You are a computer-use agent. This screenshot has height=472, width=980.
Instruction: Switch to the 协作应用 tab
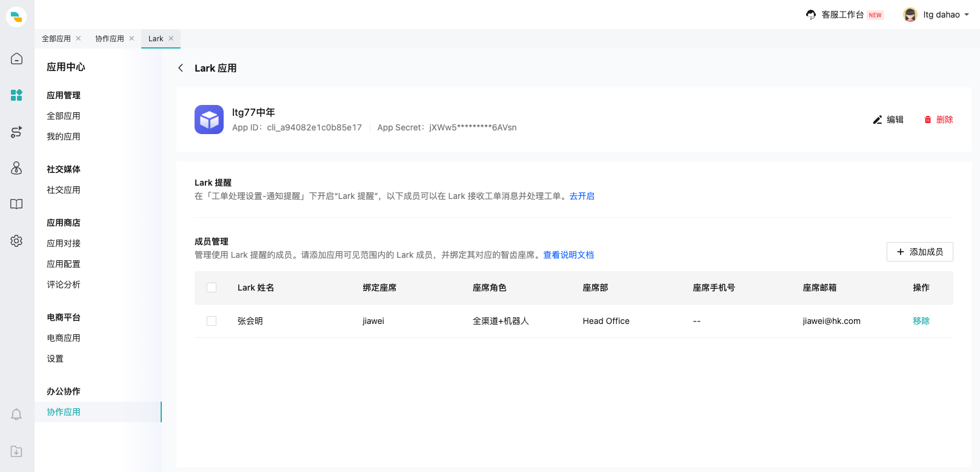pos(109,39)
